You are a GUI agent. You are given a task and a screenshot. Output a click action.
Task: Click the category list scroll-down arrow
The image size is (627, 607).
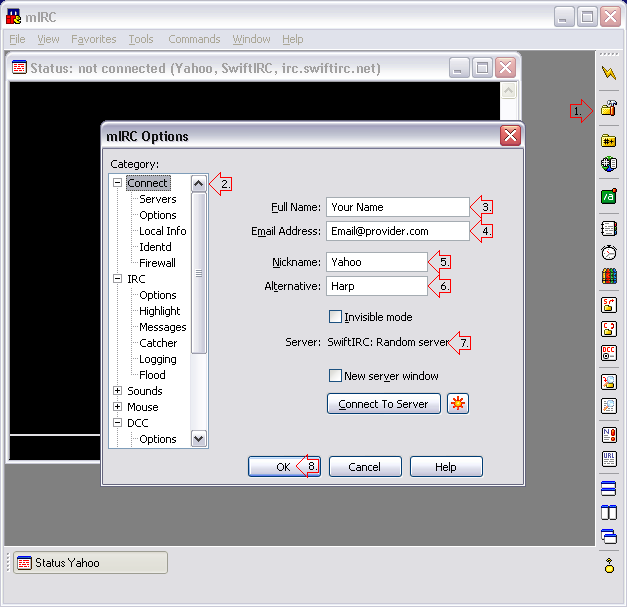pyautogui.click(x=199, y=439)
